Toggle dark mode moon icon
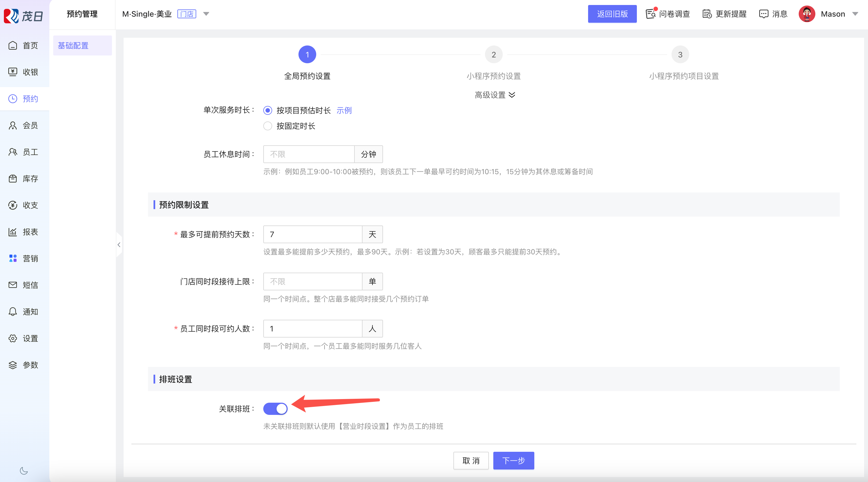Image resolution: width=868 pixels, height=482 pixels. (x=24, y=471)
